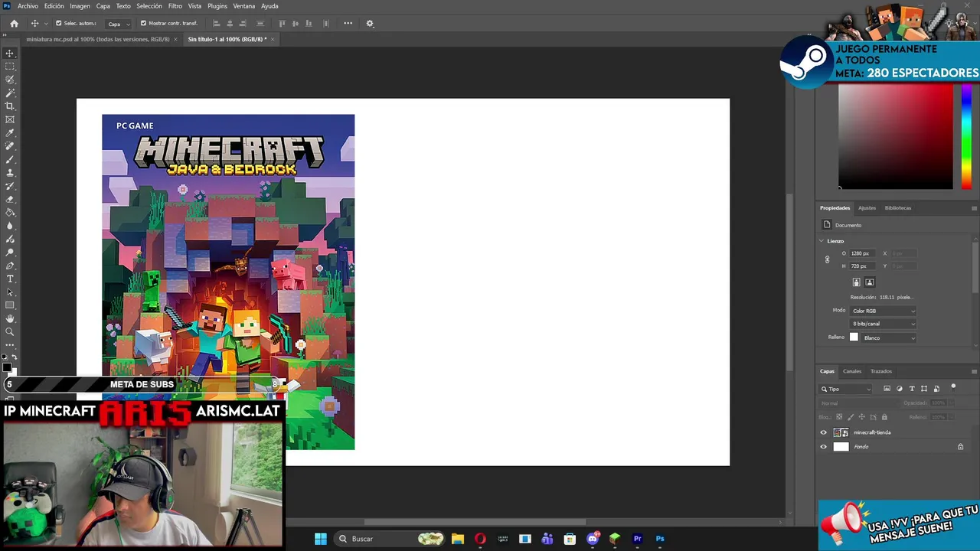The width and height of the screenshot is (980, 551).
Task: Switch to miniatura mc.psd document tab
Action: pyautogui.click(x=98, y=39)
